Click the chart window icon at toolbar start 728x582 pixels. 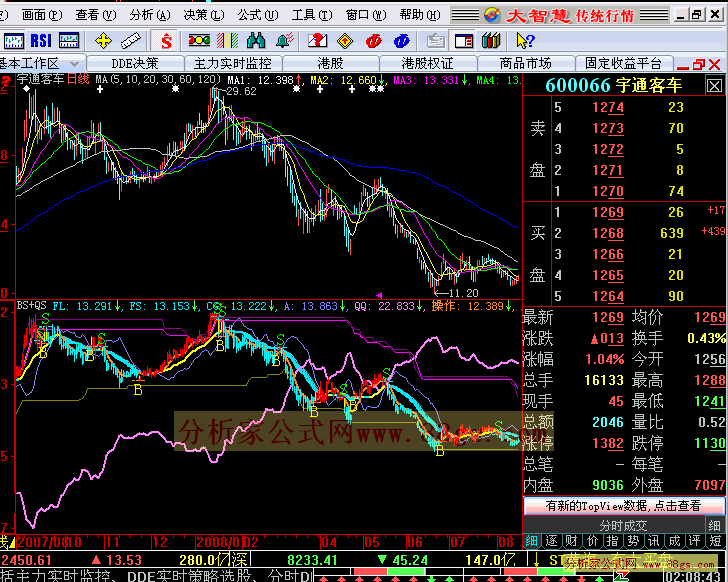point(13,41)
